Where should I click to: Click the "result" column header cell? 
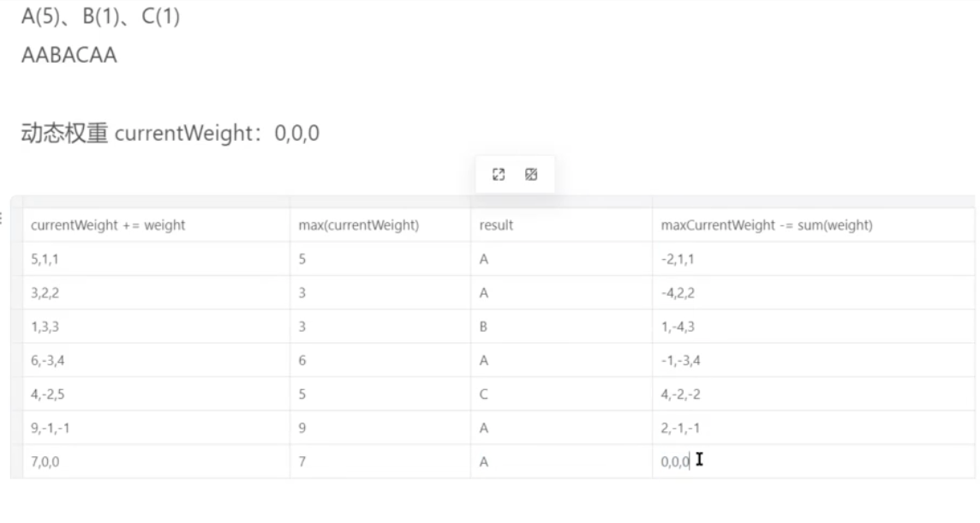tap(561, 225)
